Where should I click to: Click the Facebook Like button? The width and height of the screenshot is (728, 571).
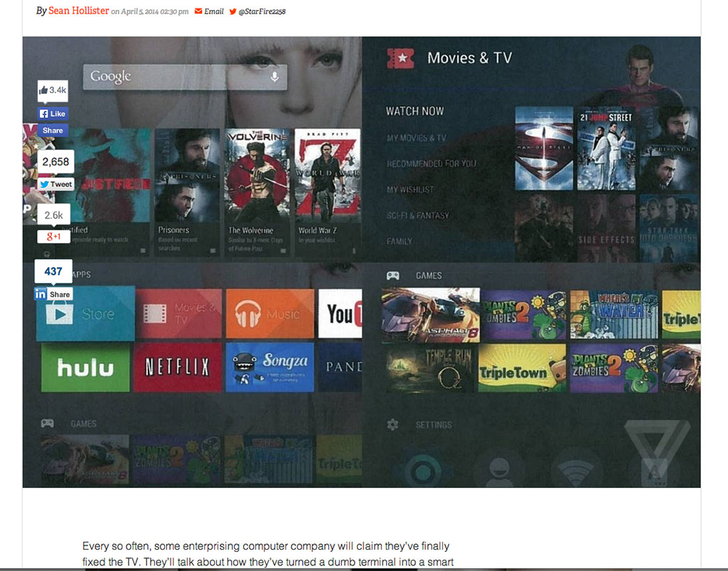coord(53,114)
